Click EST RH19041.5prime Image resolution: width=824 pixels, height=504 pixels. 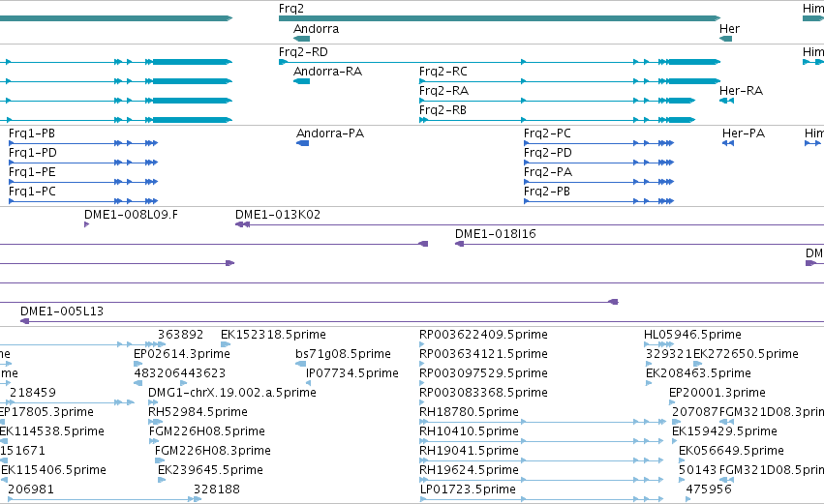pyautogui.click(x=469, y=452)
